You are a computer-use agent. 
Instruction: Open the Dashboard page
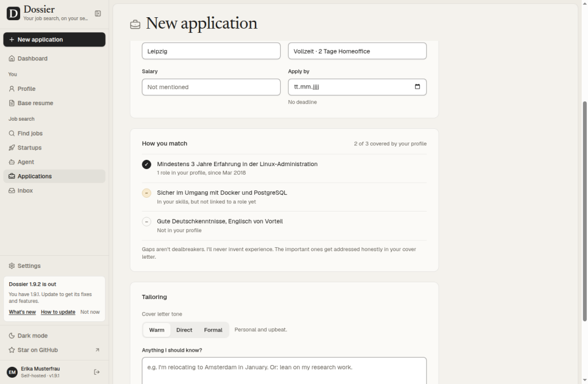point(55,59)
